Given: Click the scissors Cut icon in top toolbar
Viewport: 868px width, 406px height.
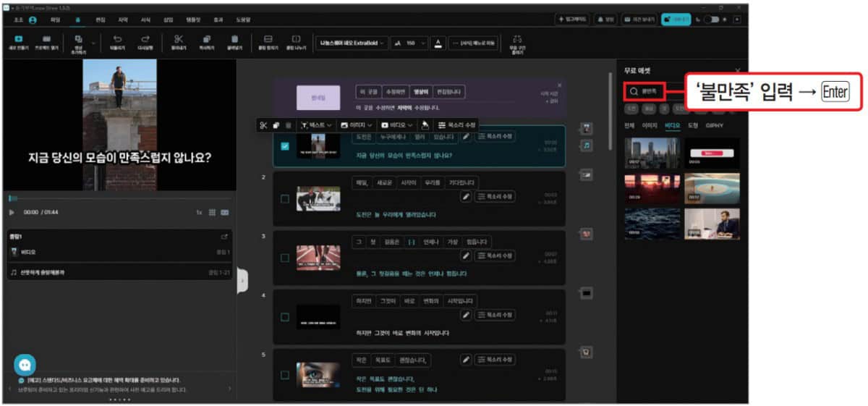Looking at the screenshot, I should pyautogui.click(x=179, y=39).
